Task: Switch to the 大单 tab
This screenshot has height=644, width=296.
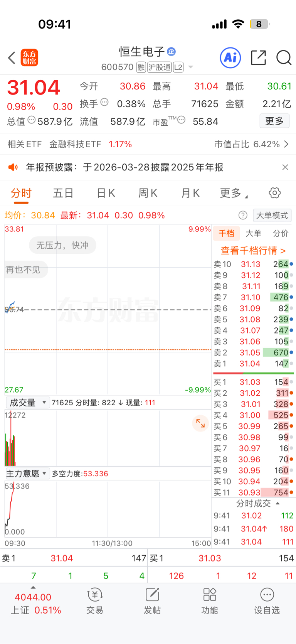Action: (253, 233)
